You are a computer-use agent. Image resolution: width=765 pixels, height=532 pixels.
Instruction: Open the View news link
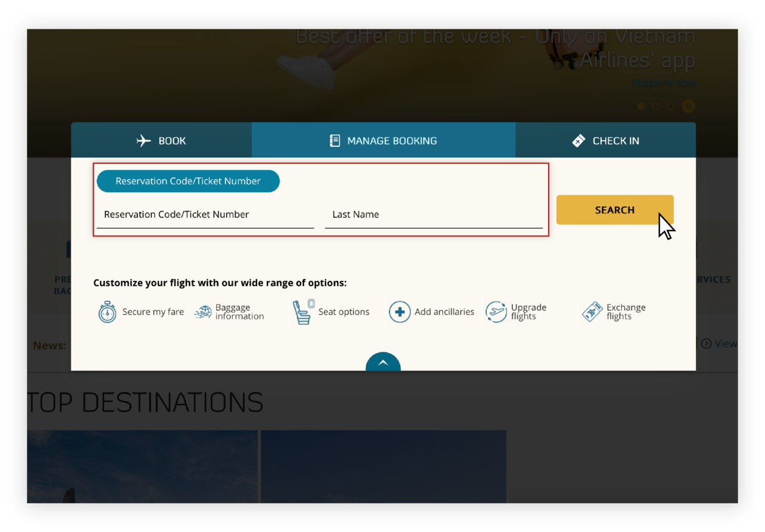(725, 343)
